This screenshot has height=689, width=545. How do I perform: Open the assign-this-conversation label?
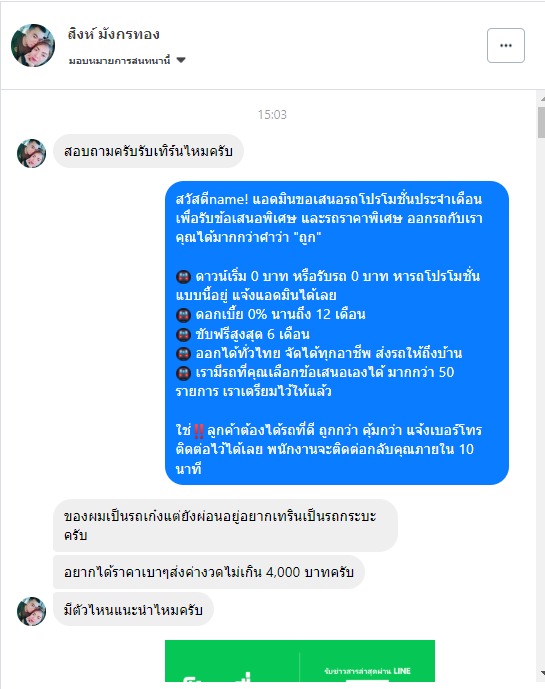(x=119, y=61)
